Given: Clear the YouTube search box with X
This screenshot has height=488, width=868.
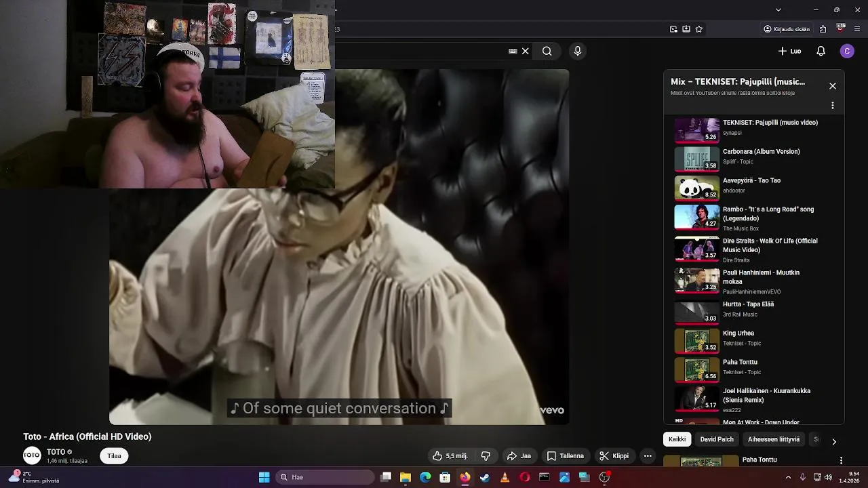Looking at the screenshot, I should pos(525,51).
